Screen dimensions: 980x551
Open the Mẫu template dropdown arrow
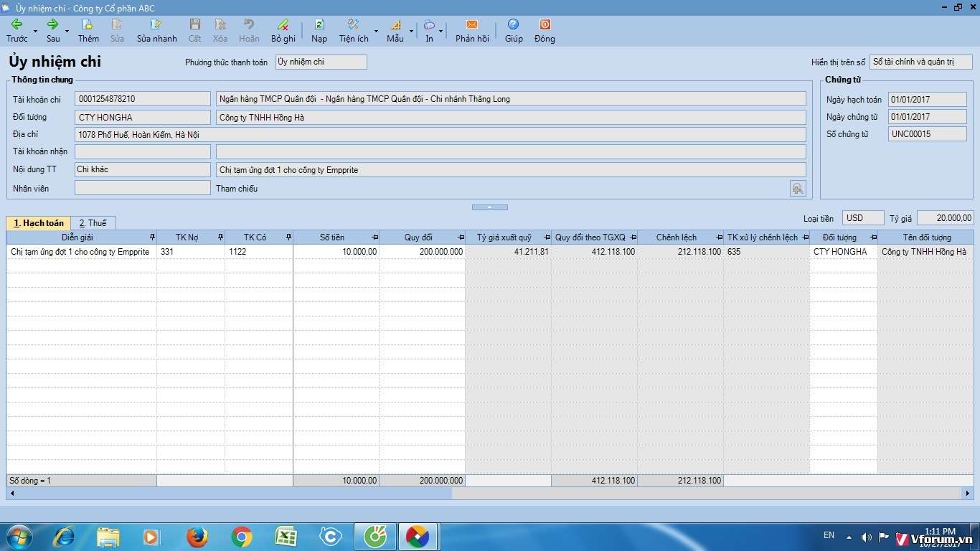click(x=411, y=32)
